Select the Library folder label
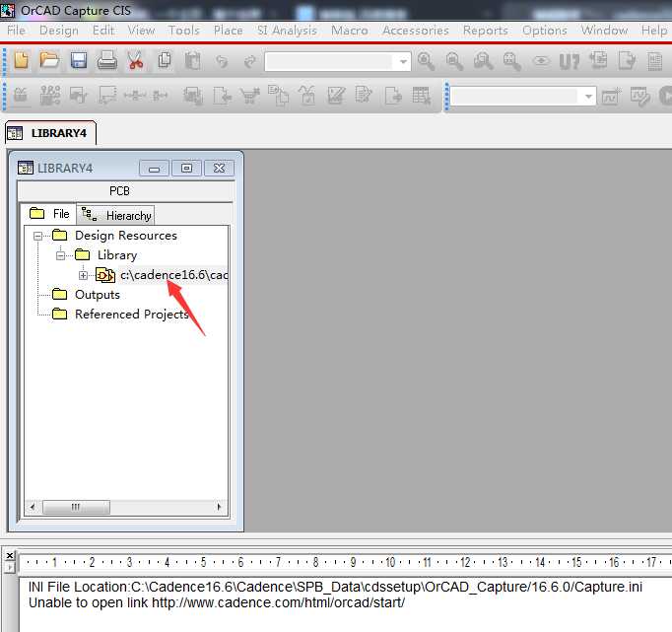The image size is (672, 632). (x=117, y=255)
